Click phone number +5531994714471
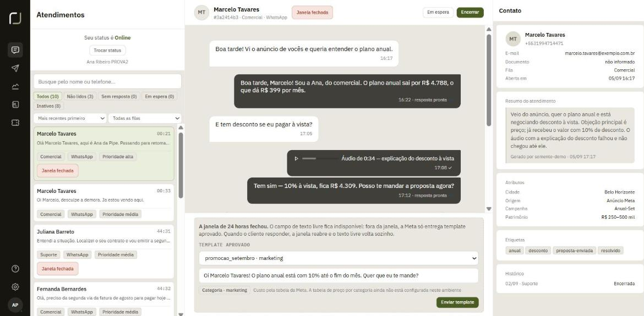Screen dimensions: 644x316 coord(544,43)
